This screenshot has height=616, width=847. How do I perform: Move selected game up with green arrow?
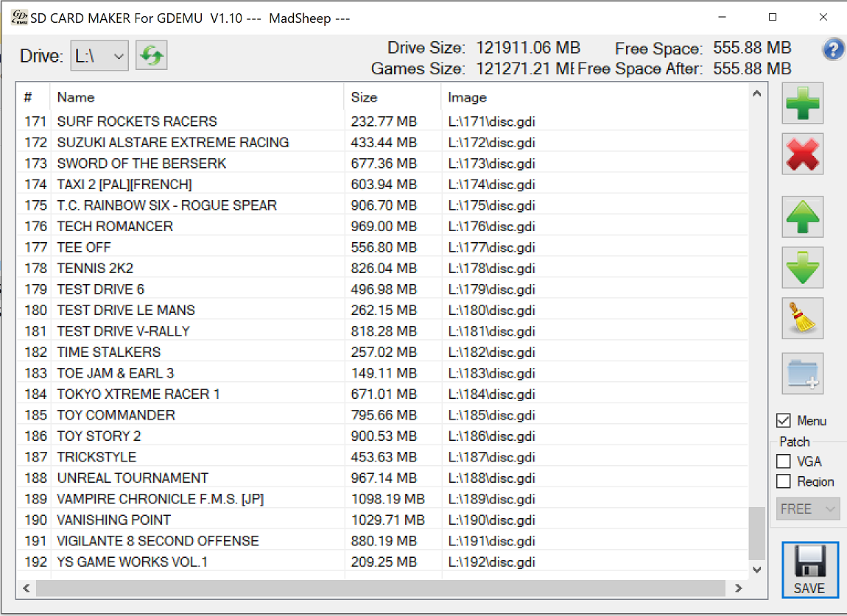[x=803, y=217]
